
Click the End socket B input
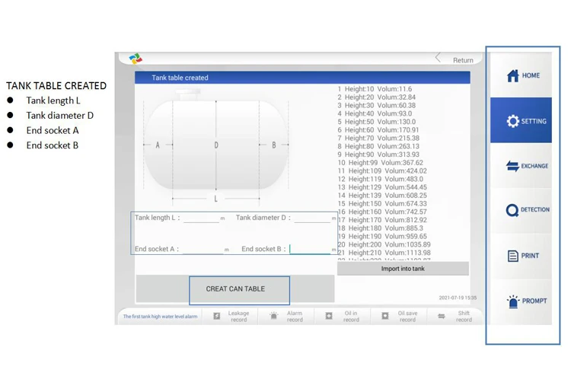tap(310, 250)
